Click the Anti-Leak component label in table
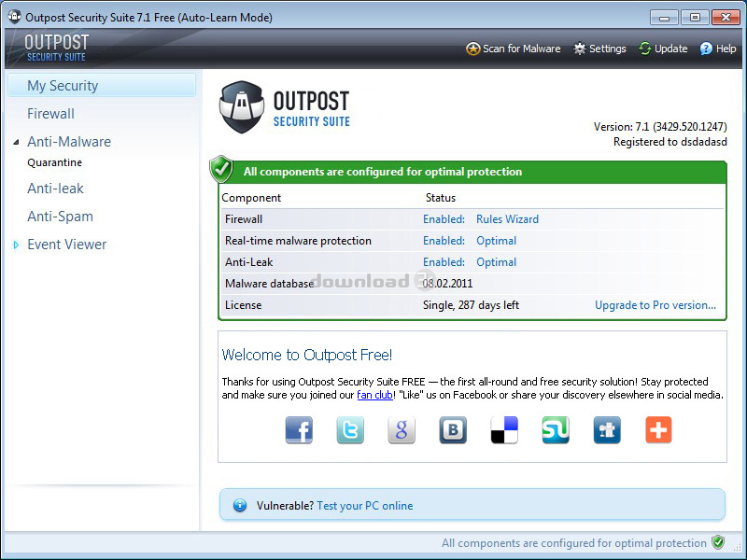The height and width of the screenshot is (560, 747). [249, 262]
